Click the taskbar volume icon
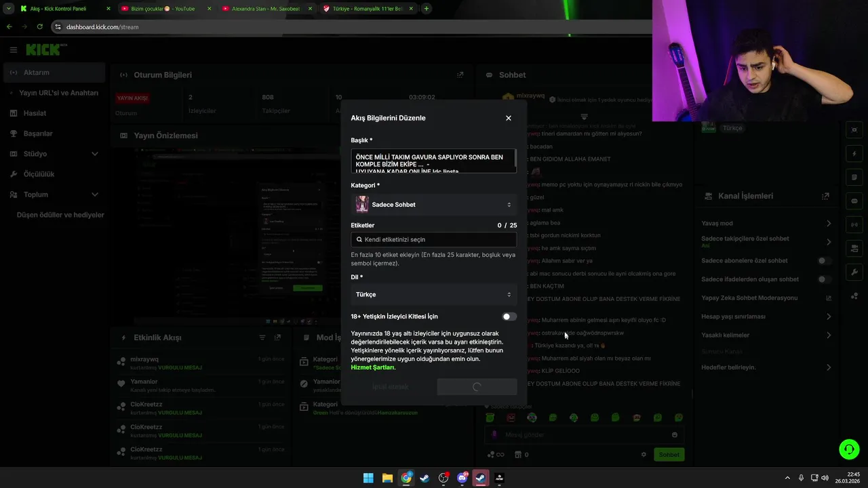Viewport: 868px width, 488px height. [x=825, y=478]
